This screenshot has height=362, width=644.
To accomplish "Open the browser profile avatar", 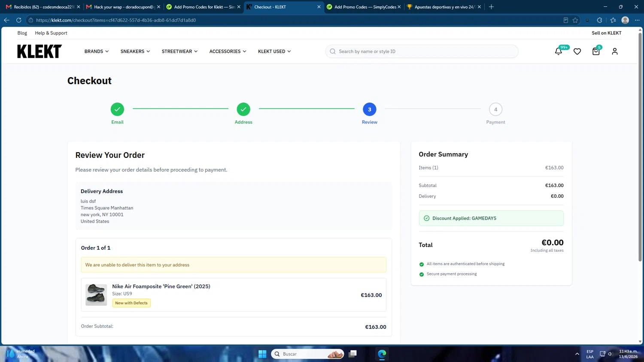I will point(625,20).
